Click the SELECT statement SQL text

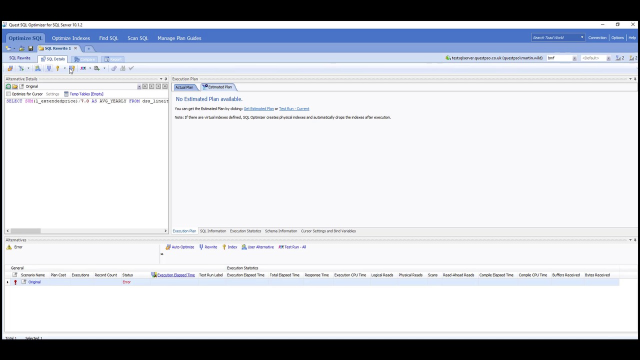(87, 101)
